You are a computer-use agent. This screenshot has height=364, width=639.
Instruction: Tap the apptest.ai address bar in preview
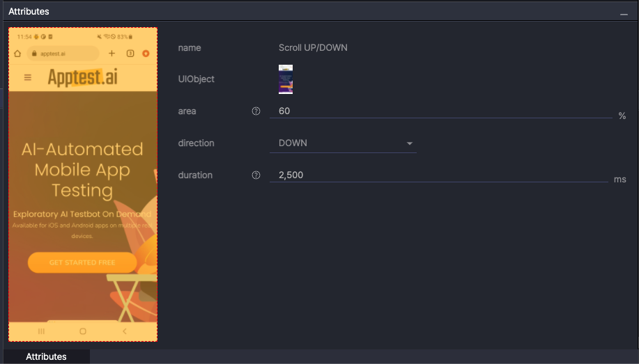click(63, 54)
